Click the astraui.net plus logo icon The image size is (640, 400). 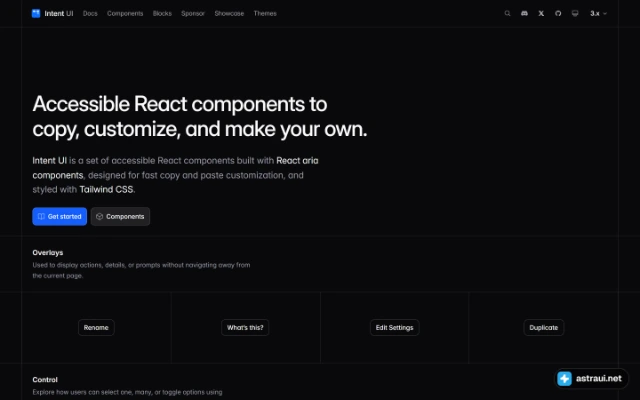tap(564, 378)
